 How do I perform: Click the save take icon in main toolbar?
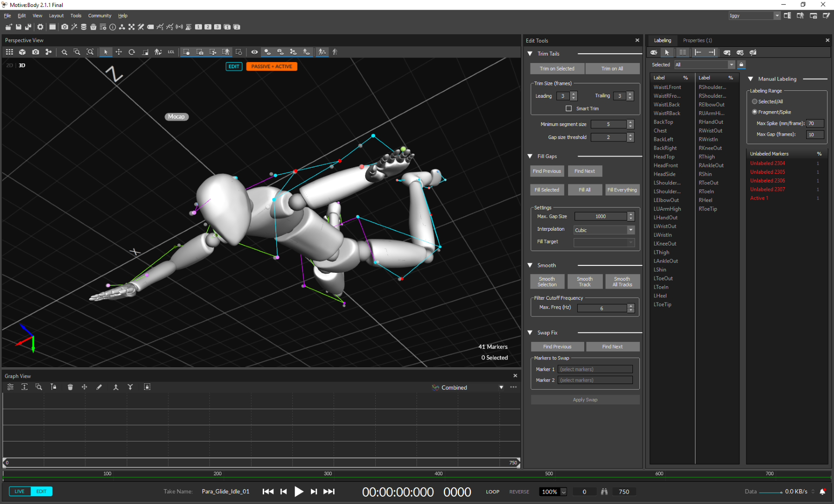19,27
